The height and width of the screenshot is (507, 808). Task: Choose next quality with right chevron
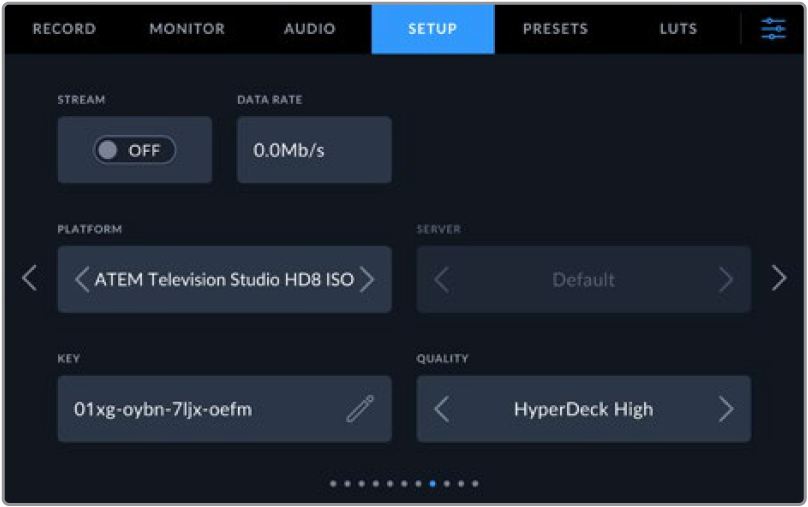point(726,409)
